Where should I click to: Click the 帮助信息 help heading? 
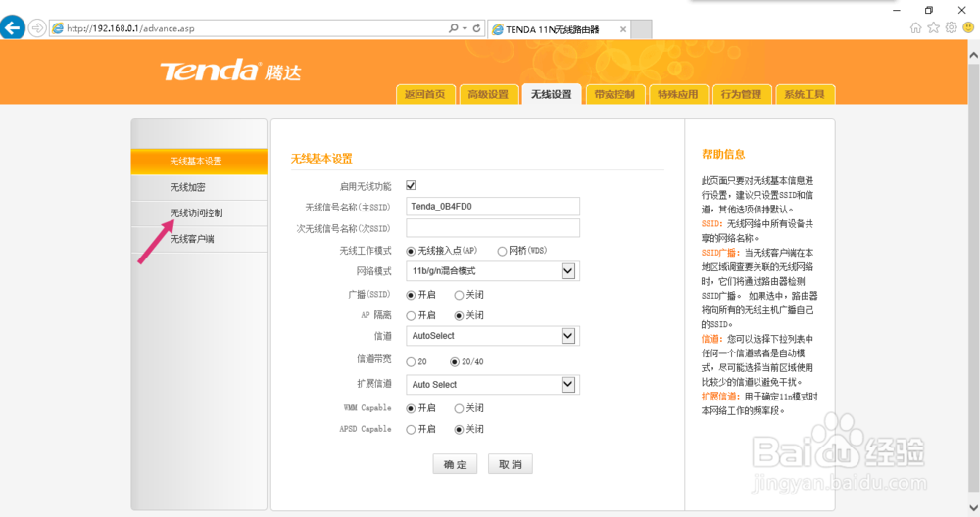[723, 155]
